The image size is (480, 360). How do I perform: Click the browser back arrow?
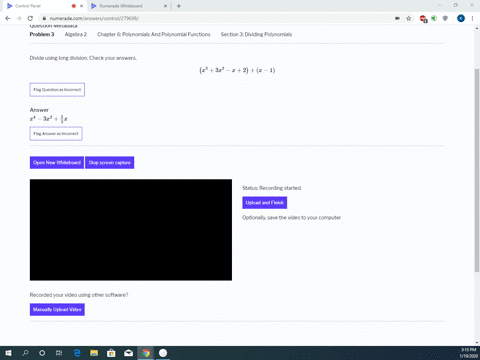pos(8,18)
